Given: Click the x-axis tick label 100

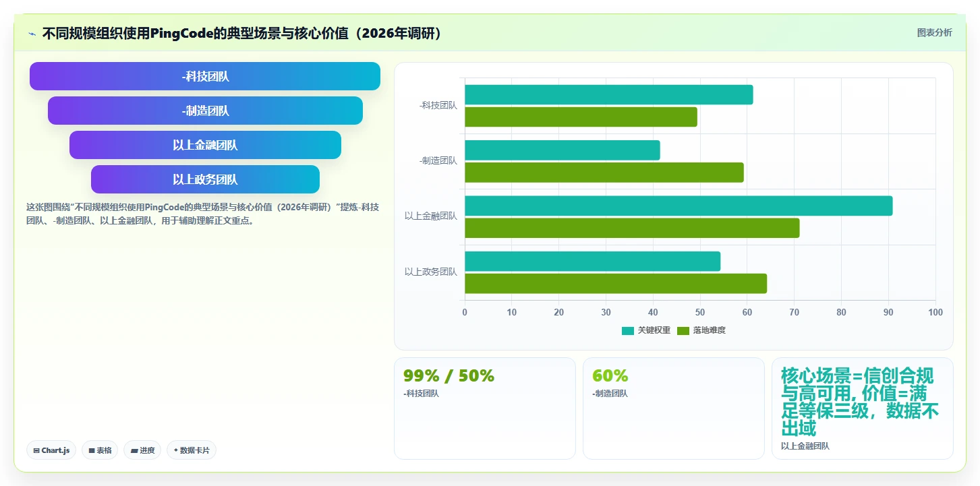Looking at the screenshot, I should [935, 312].
